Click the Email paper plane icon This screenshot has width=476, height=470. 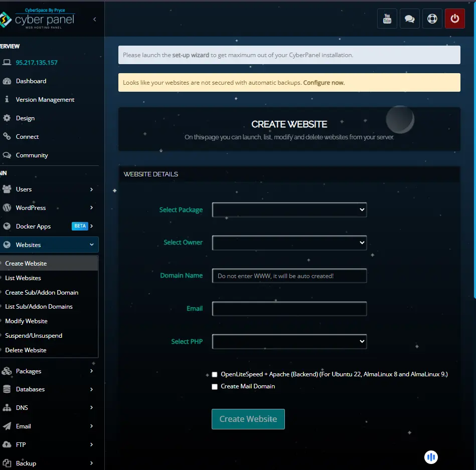[7, 426]
